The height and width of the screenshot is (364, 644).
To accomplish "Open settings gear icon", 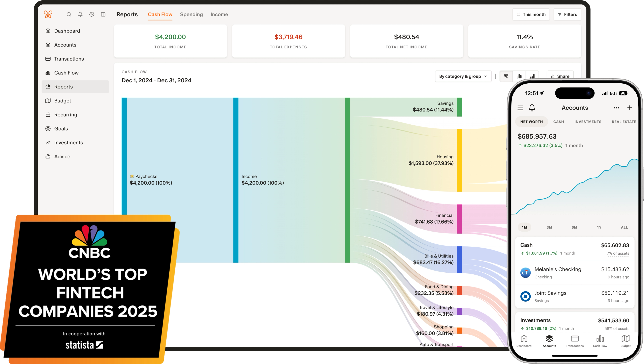I will pyautogui.click(x=92, y=14).
